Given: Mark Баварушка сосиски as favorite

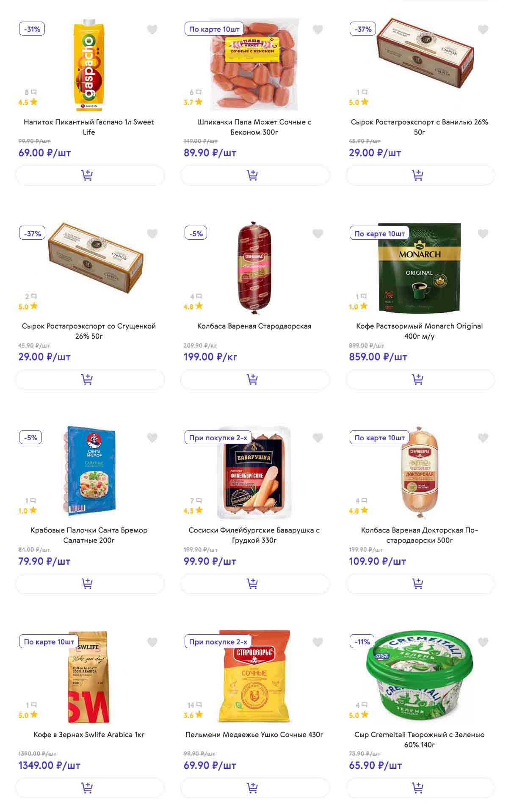Looking at the screenshot, I should click(318, 438).
